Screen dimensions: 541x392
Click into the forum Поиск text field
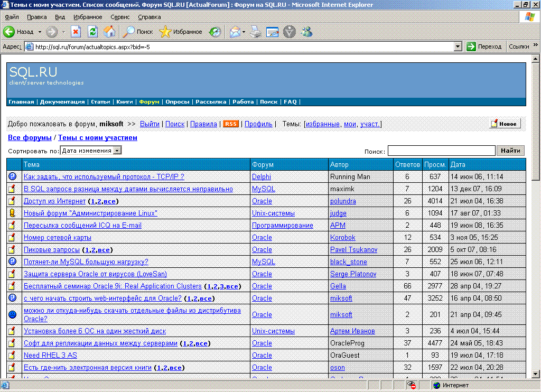pyautogui.click(x=441, y=151)
